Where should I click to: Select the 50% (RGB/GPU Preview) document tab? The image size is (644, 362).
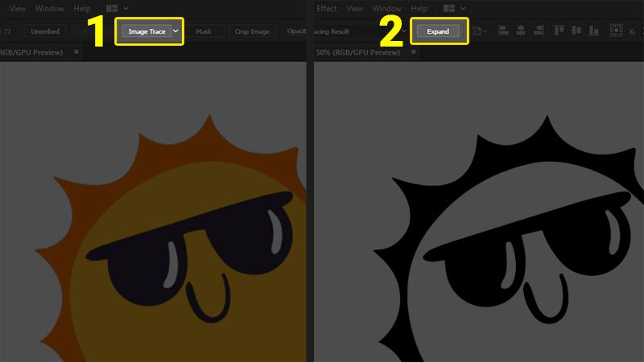[357, 52]
